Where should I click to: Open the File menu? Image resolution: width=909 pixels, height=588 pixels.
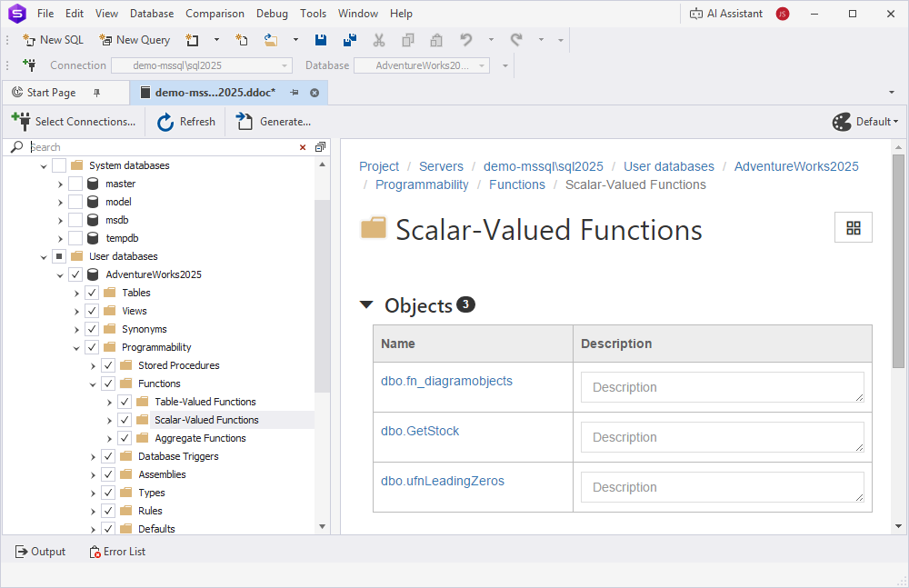[x=45, y=14]
